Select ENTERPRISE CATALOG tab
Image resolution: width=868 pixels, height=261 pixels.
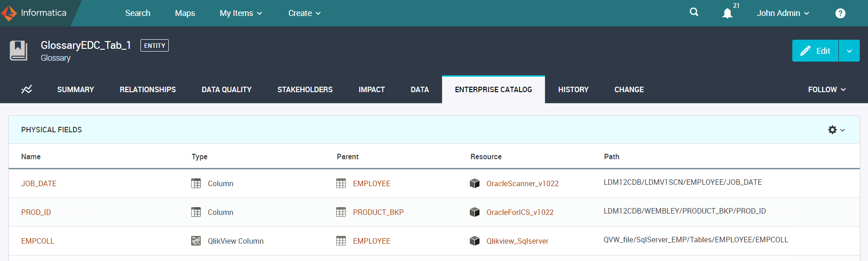tap(494, 89)
